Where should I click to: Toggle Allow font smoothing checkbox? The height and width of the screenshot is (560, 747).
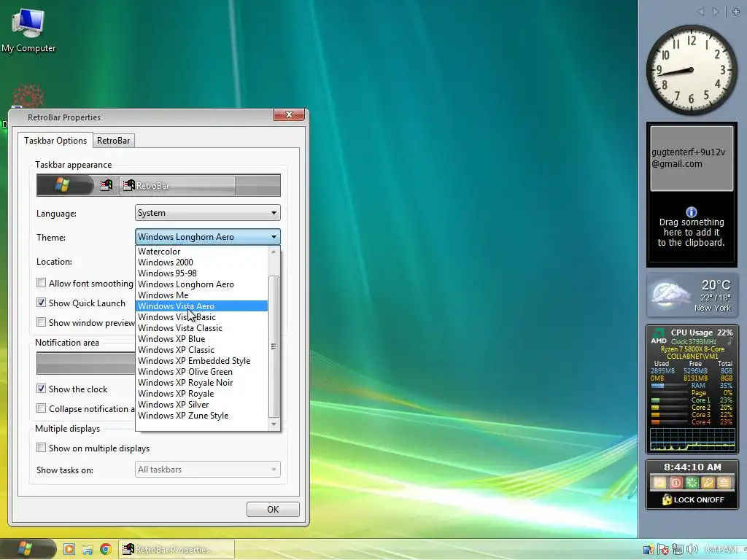(x=42, y=283)
